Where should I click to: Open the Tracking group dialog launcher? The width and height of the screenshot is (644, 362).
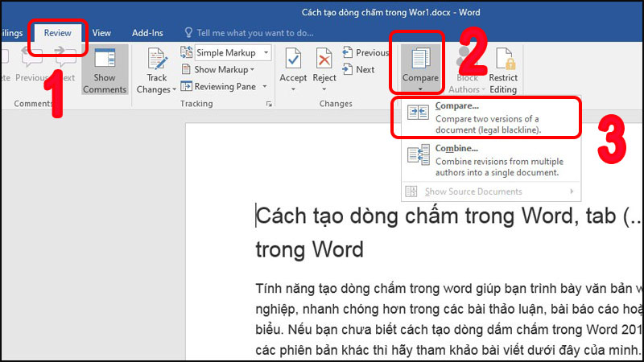point(269,105)
